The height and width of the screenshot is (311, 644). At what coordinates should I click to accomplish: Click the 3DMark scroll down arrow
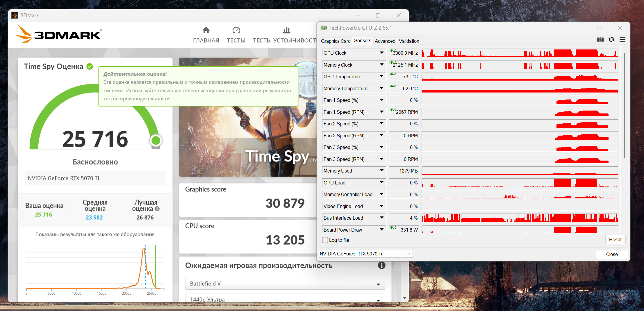tap(405, 298)
